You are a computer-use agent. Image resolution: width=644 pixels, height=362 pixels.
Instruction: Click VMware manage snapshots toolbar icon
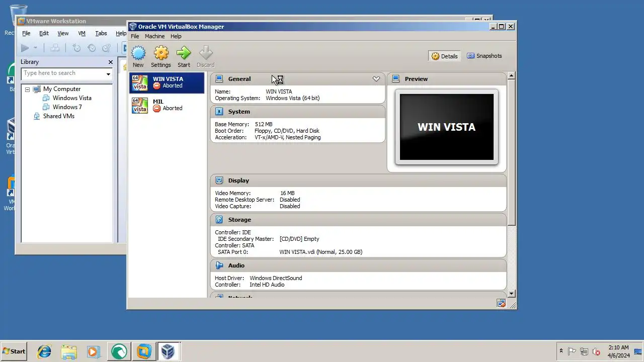tap(106, 48)
